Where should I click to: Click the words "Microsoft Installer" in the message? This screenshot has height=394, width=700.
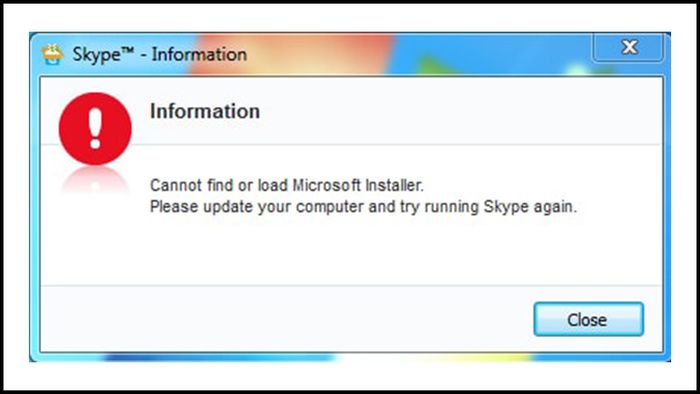click(x=358, y=185)
